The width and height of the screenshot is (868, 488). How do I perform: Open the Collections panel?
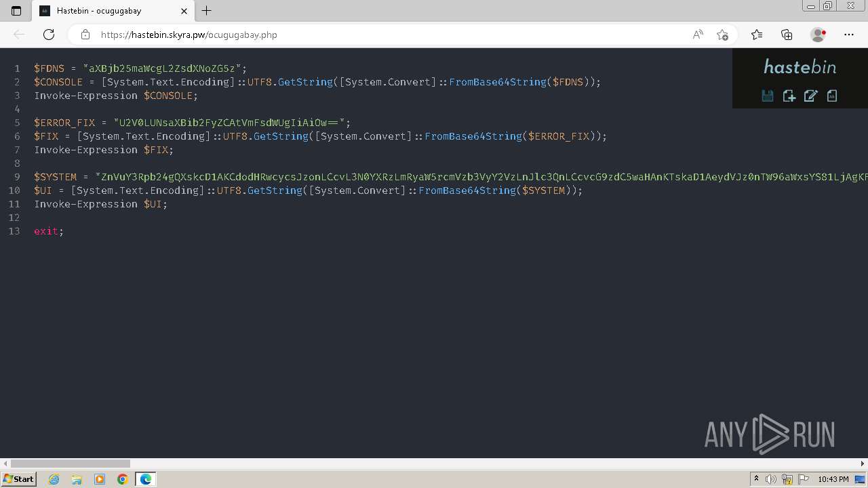pos(787,35)
